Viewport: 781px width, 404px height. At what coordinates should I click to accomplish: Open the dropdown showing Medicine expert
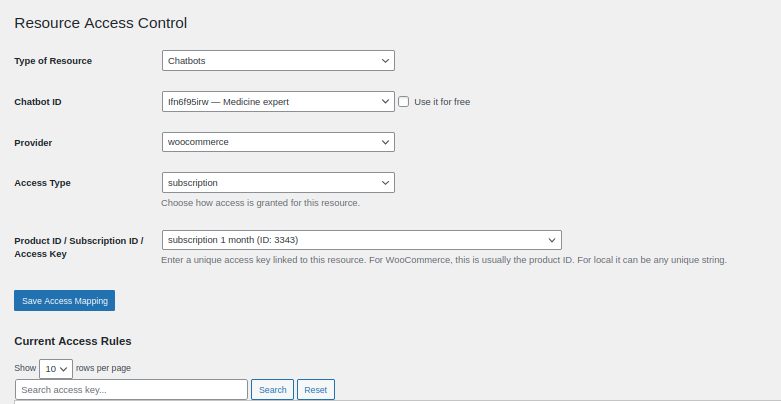pos(270,102)
